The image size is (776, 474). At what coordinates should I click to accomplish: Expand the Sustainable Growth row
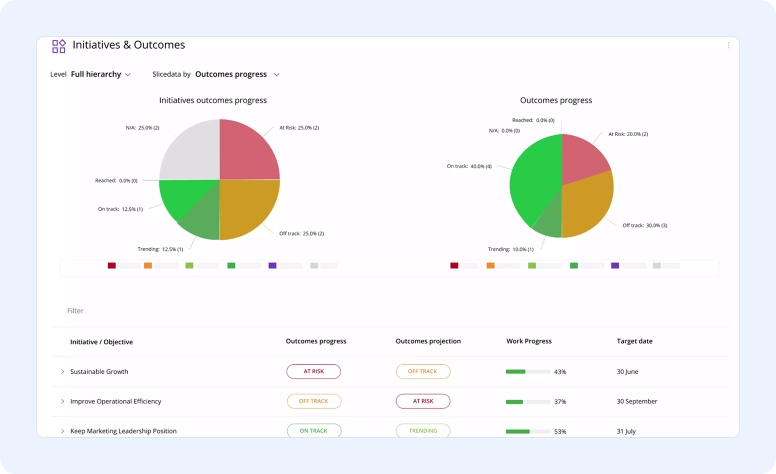pyautogui.click(x=62, y=372)
